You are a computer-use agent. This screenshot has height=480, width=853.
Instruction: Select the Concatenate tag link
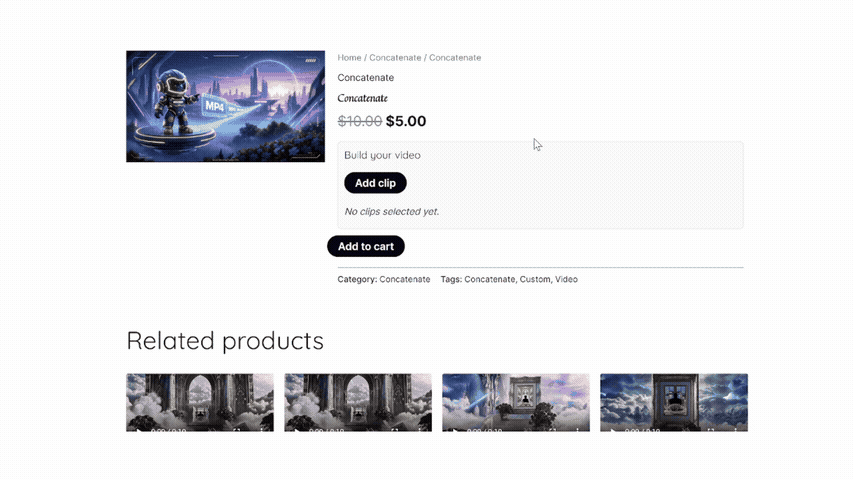(x=489, y=279)
